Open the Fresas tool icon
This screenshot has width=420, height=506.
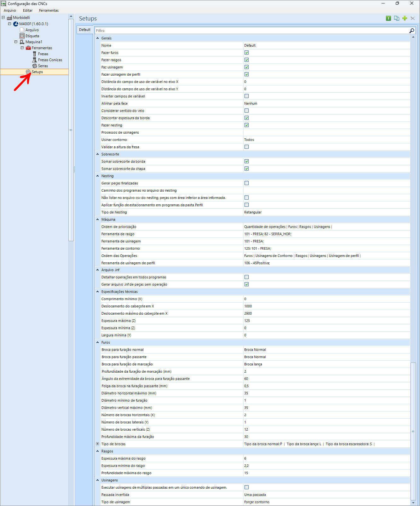(35, 54)
